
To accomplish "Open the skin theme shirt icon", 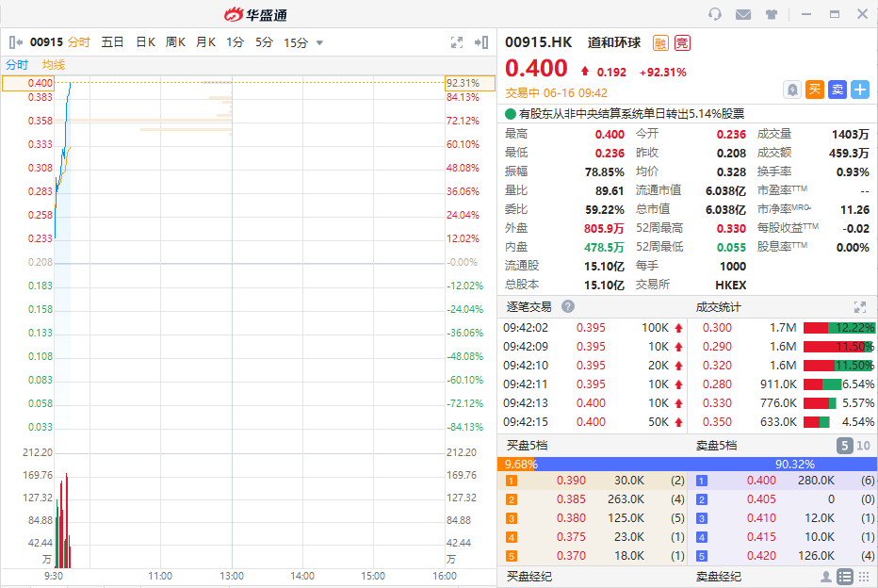I will (x=772, y=14).
